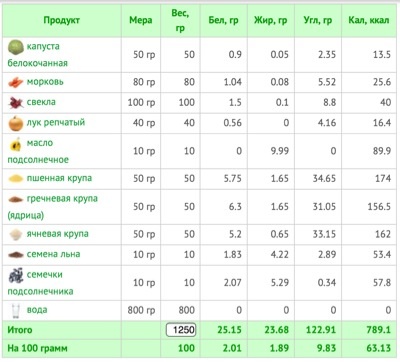400x362 pixels.
Task: Click the sunflower seeds icon
Action: 16,276
